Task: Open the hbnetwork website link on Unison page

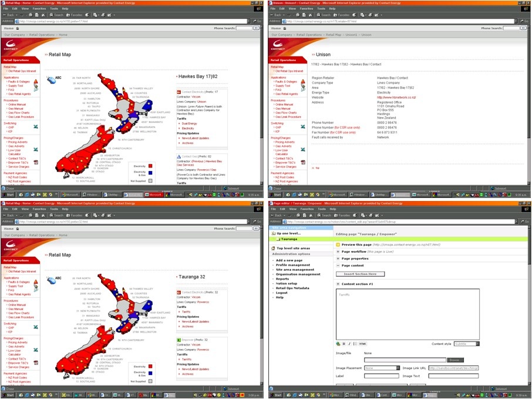Action: pyautogui.click(x=396, y=98)
